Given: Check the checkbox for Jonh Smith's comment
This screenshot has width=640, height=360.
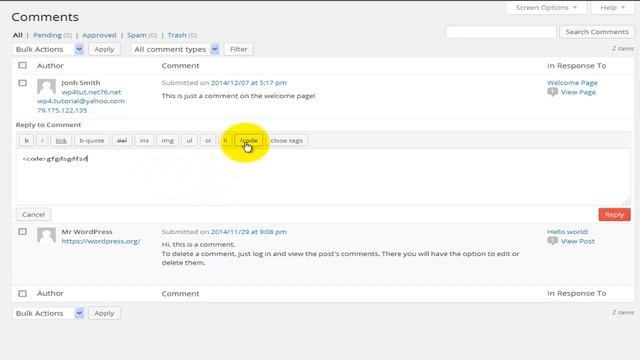Looking at the screenshot, I should click(22, 83).
